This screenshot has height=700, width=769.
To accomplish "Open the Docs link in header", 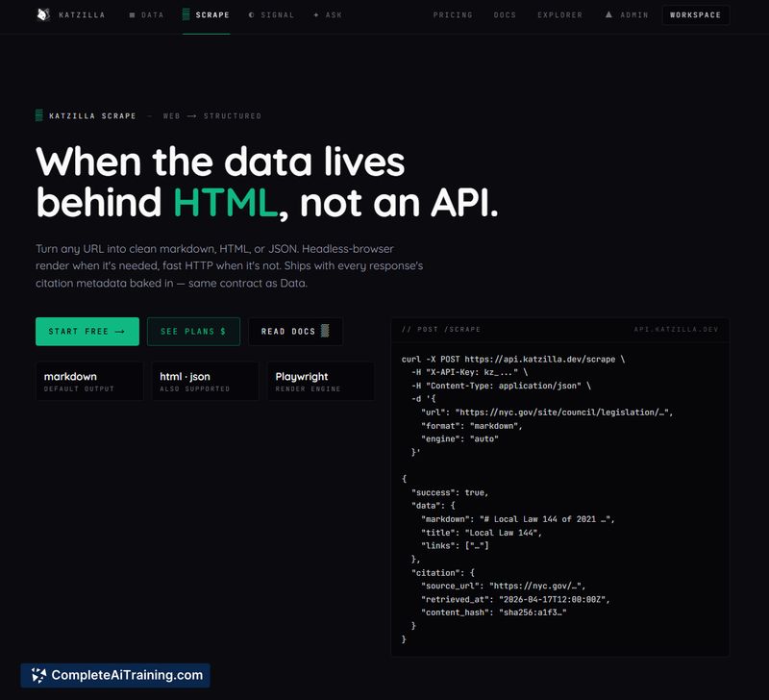I will coord(505,15).
